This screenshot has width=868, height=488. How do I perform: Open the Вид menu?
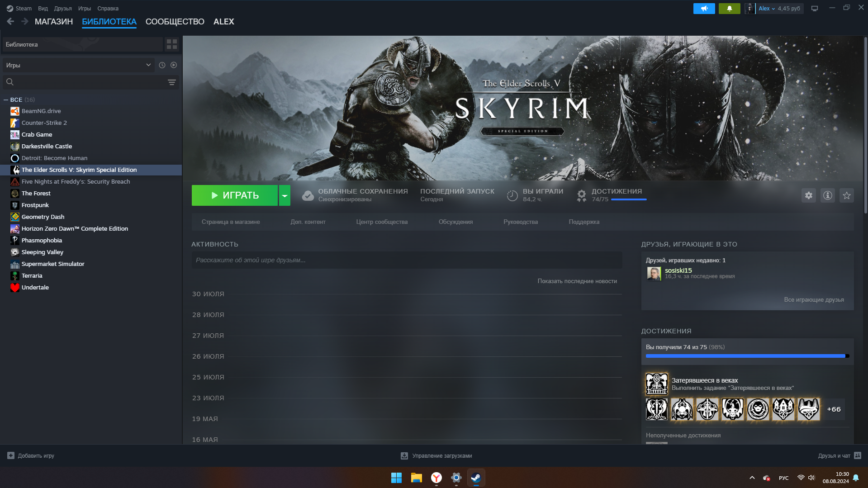pyautogui.click(x=43, y=8)
